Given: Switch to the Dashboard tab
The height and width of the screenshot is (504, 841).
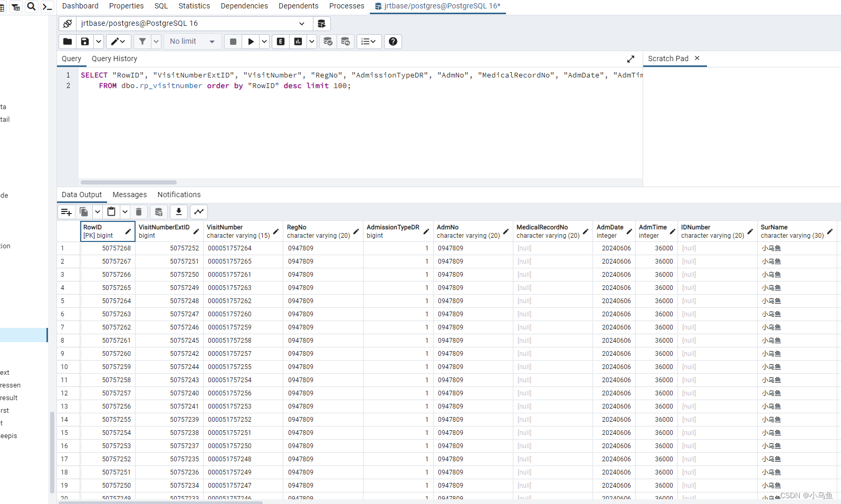Looking at the screenshot, I should (80, 6).
